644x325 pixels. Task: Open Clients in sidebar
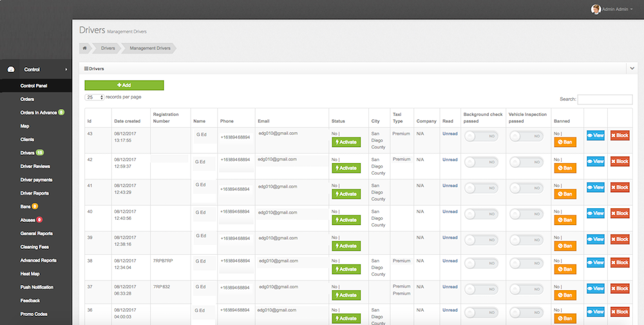pyautogui.click(x=27, y=139)
